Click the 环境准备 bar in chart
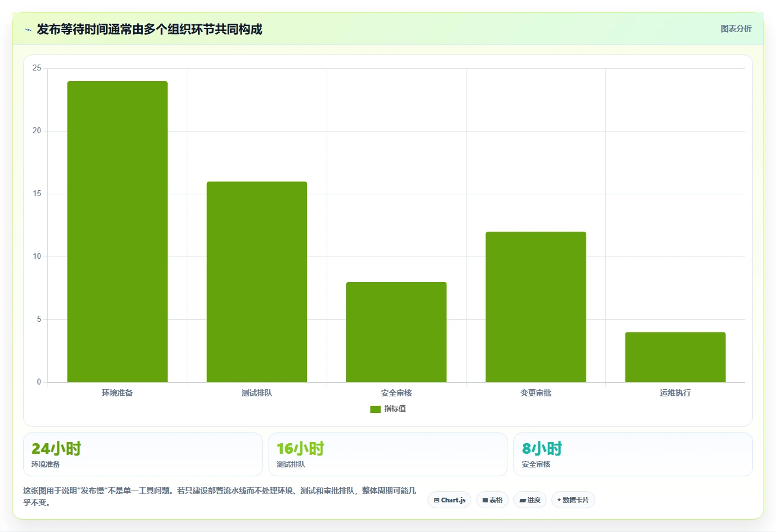The image size is (776, 532). (x=117, y=232)
